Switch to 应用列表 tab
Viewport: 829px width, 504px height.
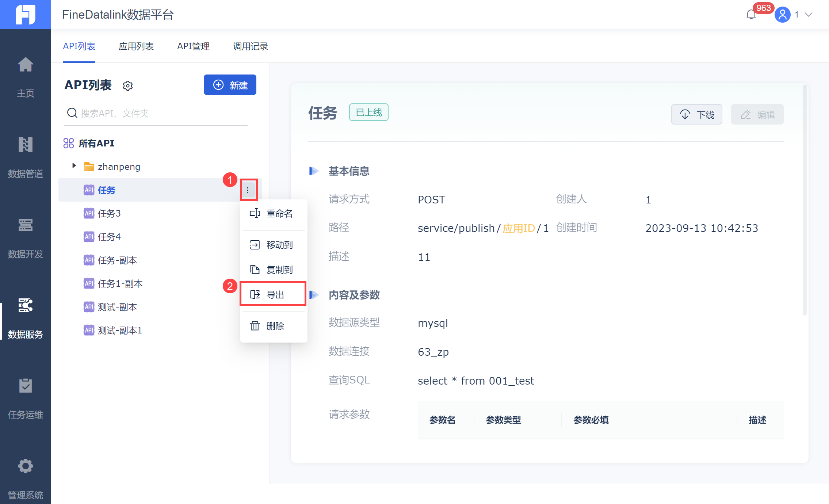(136, 46)
